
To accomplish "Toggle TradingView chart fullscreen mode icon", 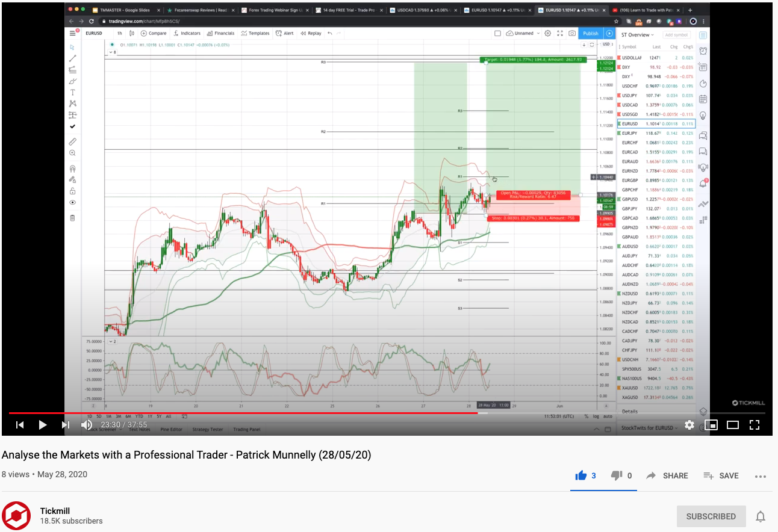I will point(560,33).
